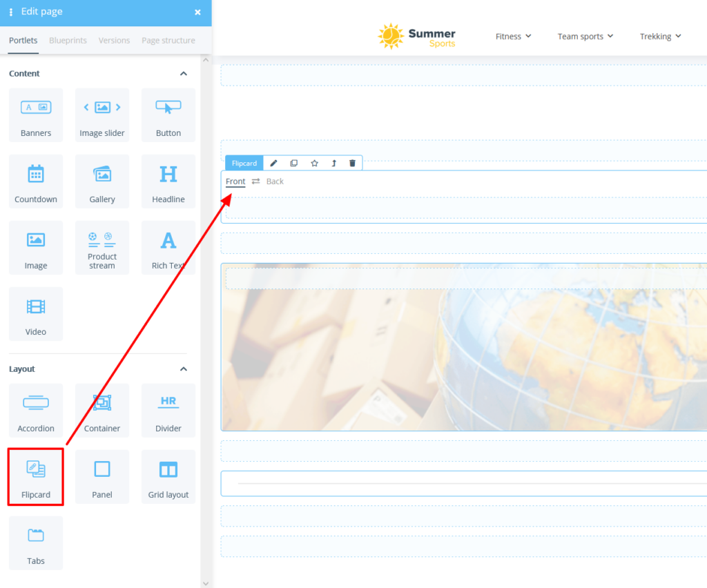Select the Accordion layout portlet
The image size is (707, 588).
tap(36, 411)
